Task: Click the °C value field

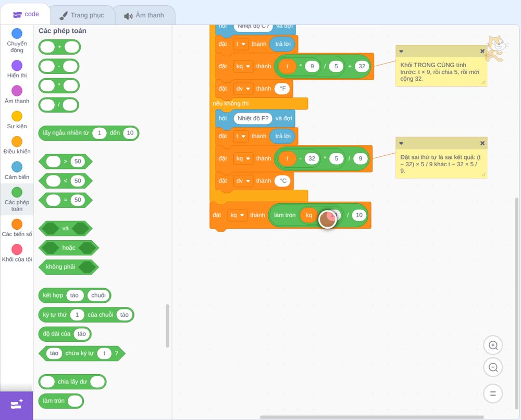Action: pos(283,181)
